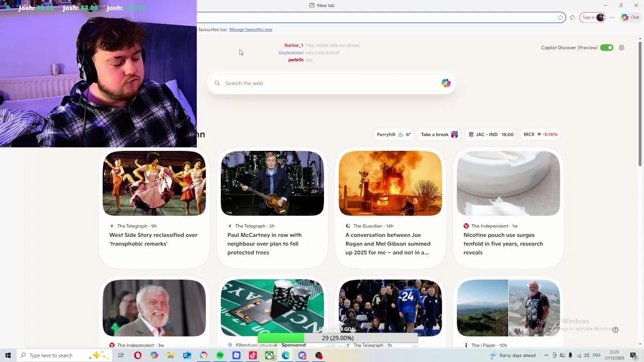This screenshot has width=644, height=362.
Task: Open File Explorer from the taskbar
Action: [171, 355]
